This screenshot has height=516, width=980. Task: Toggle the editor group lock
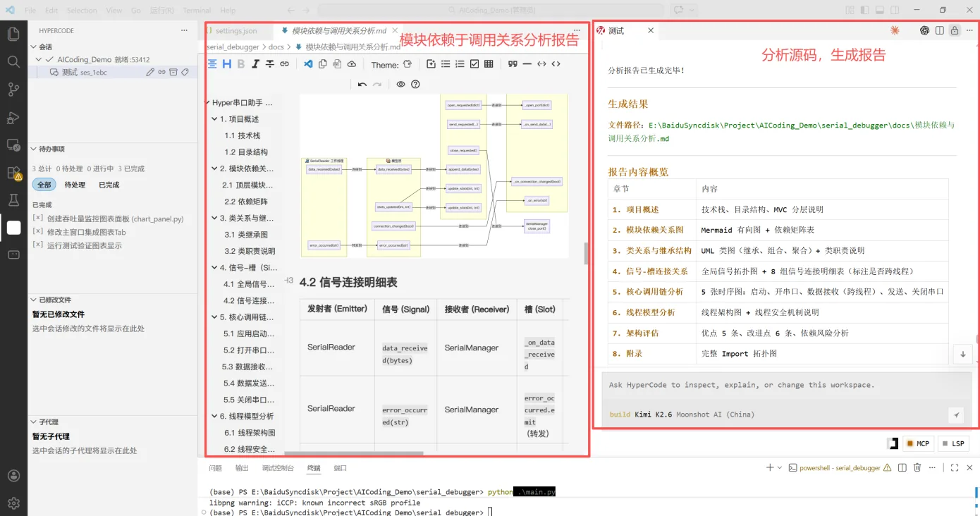(x=955, y=30)
